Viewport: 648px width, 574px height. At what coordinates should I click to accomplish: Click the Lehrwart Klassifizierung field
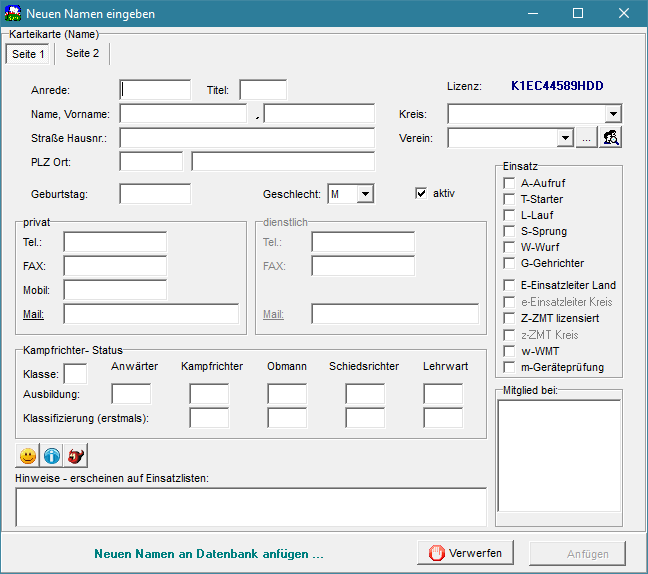[443, 418]
